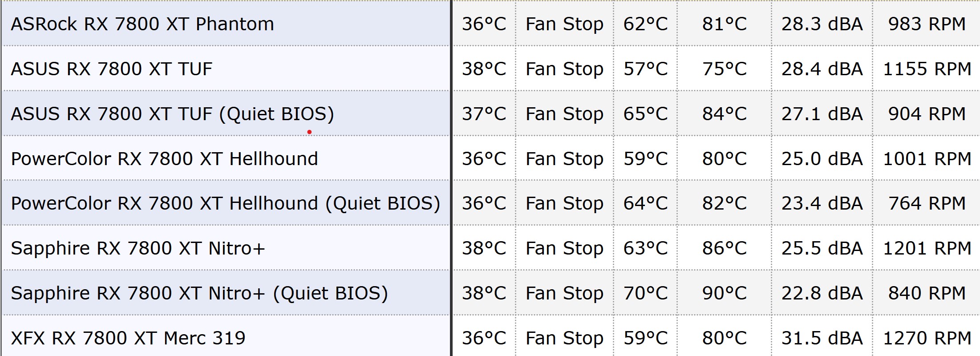Select the 27.1 dBA noise value

[822, 114]
